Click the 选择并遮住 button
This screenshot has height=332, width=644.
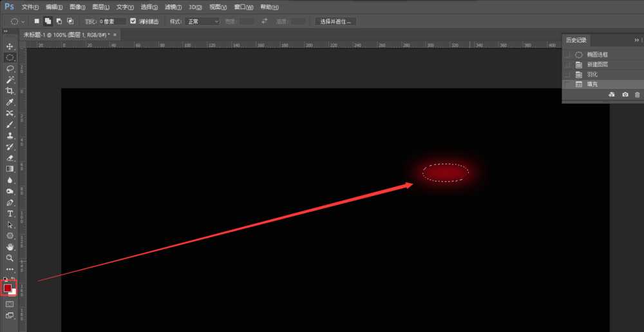[336, 21]
